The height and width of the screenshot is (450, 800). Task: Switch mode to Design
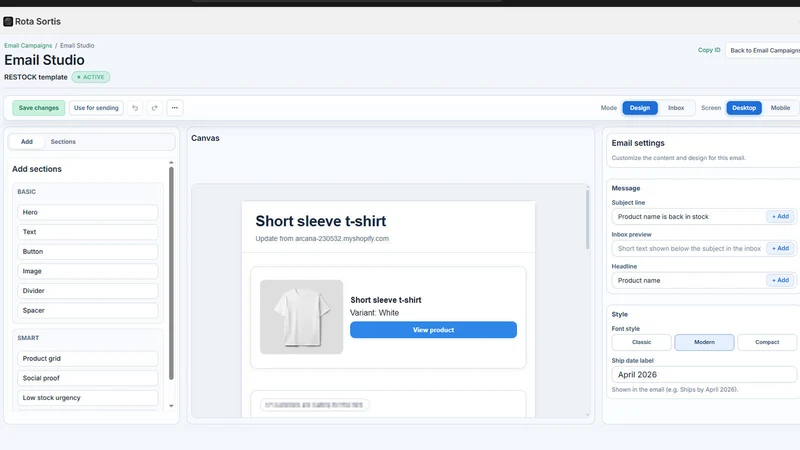640,108
